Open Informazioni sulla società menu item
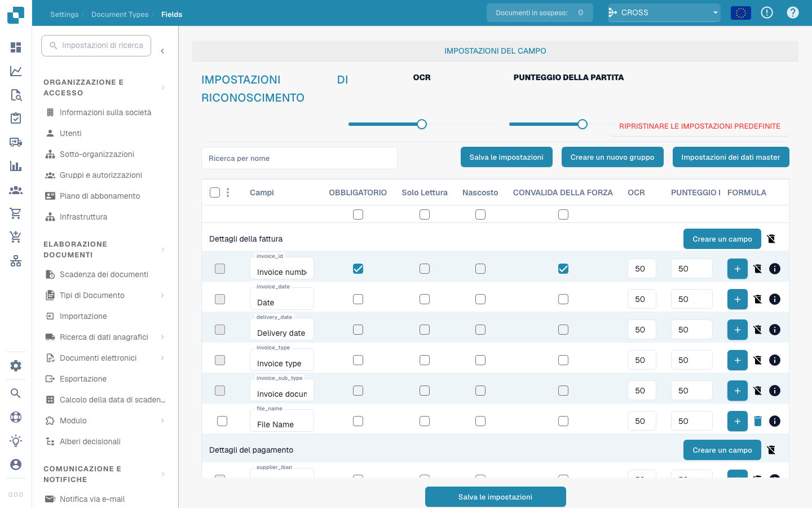Screen dimensions: 812x508 (x=105, y=112)
